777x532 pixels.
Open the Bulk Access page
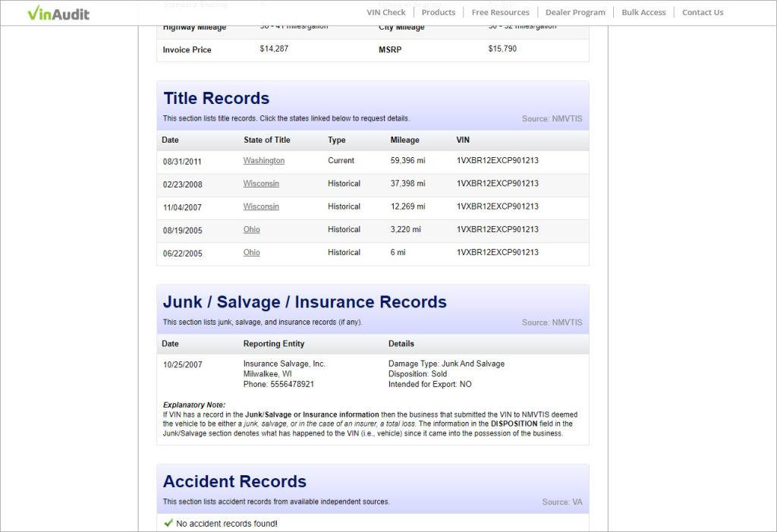tap(643, 12)
